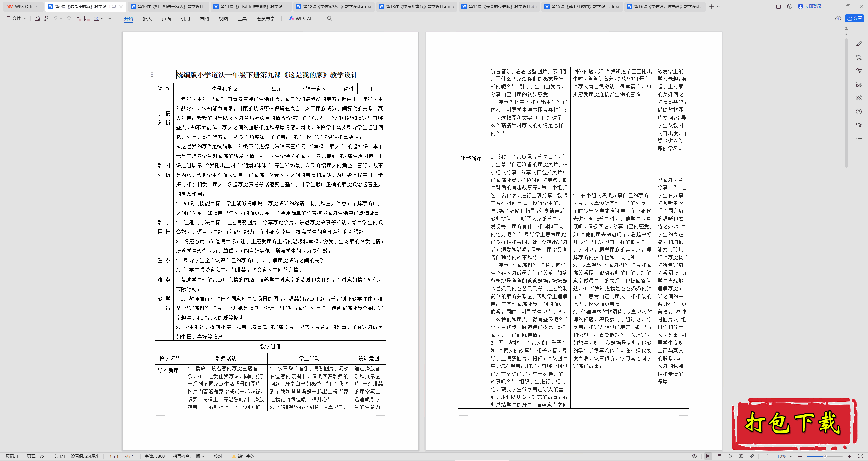
Task: Switch to the 第12课《学做家务活》 document tab
Action: (x=334, y=7)
